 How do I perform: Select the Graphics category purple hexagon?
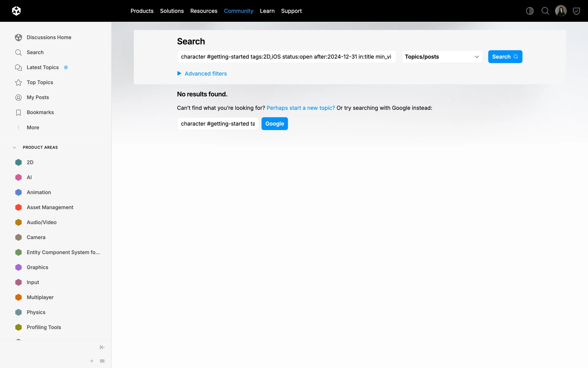tap(18, 267)
